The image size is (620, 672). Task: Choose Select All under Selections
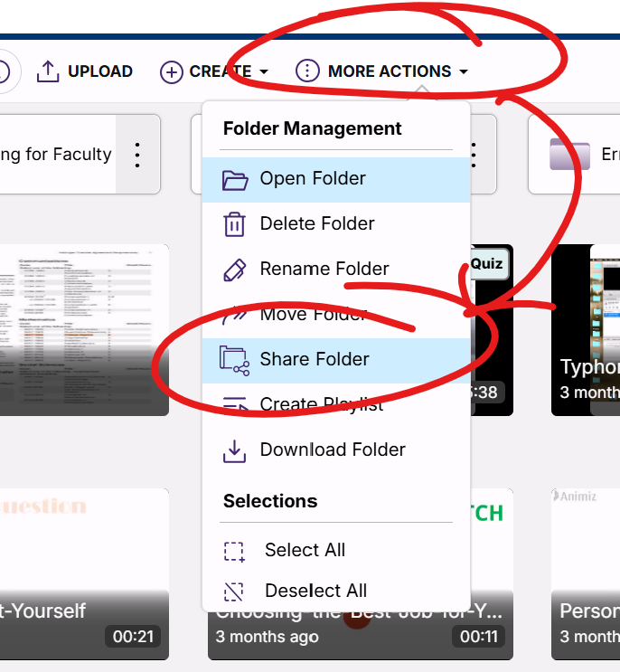coord(336,551)
